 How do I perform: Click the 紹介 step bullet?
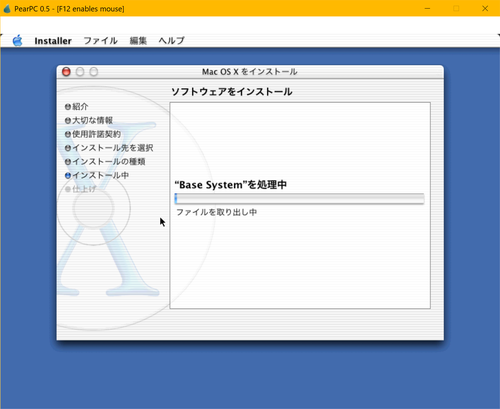coord(68,107)
